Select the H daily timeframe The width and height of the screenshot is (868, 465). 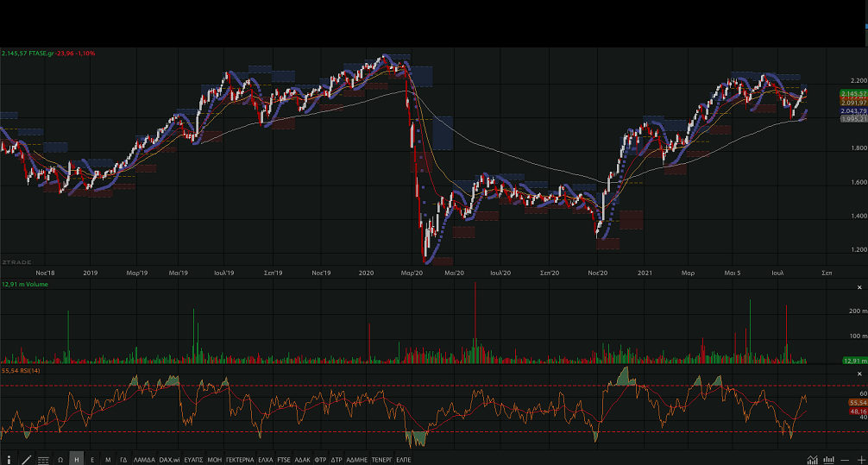77,460
